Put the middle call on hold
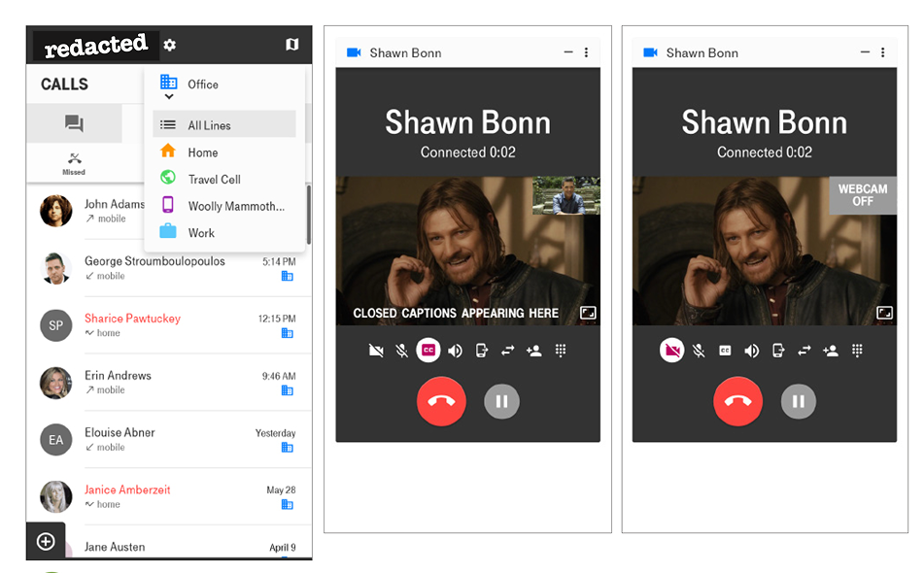Viewport: 924px width, 573px height. pyautogui.click(x=501, y=402)
